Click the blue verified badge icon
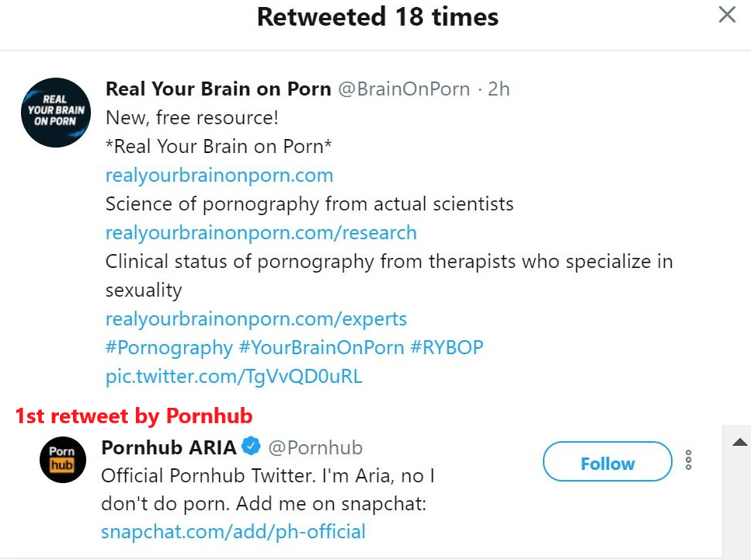Image resolution: width=751 pixels, height=560 pixels. click(250, 447)
